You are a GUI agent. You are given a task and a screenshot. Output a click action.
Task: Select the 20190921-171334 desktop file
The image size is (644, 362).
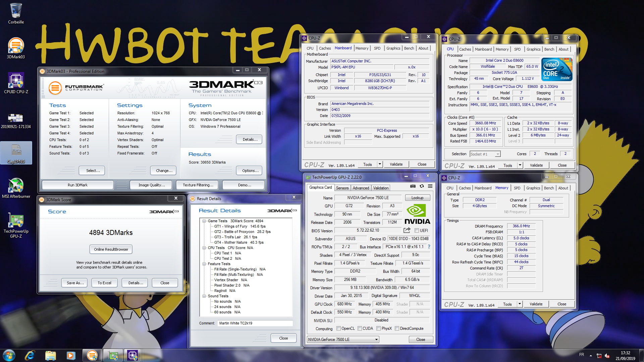[16, 121]
